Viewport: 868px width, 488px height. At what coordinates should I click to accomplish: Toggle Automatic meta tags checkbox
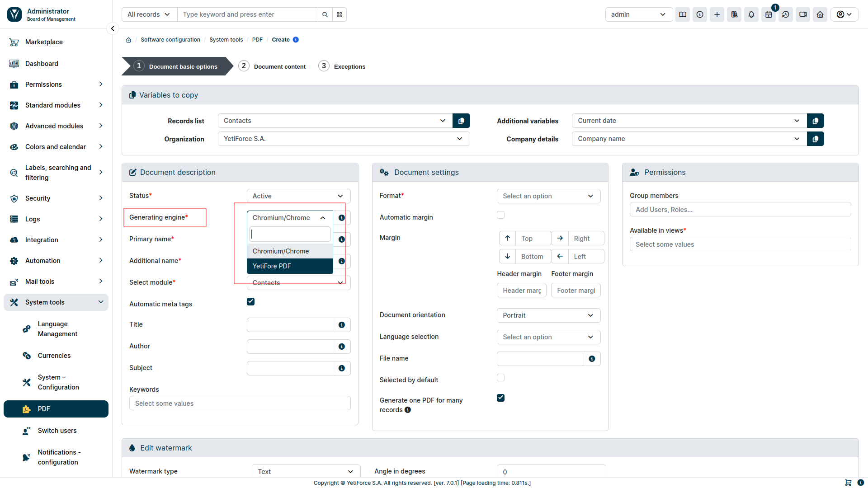pos(250,302)
